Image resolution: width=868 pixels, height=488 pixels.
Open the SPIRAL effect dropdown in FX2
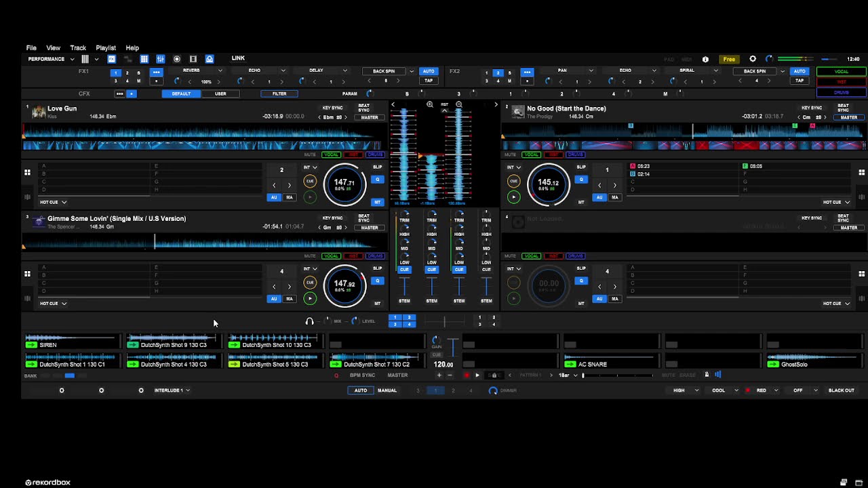[x=715, y=70]
